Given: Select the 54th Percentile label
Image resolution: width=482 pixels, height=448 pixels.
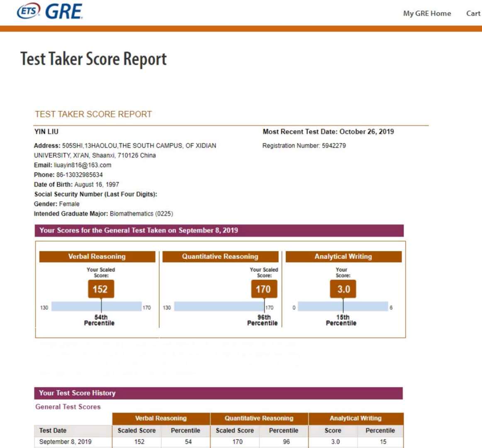Looking at the screenshot, I should pyautogui.click(x=100, y=320).
